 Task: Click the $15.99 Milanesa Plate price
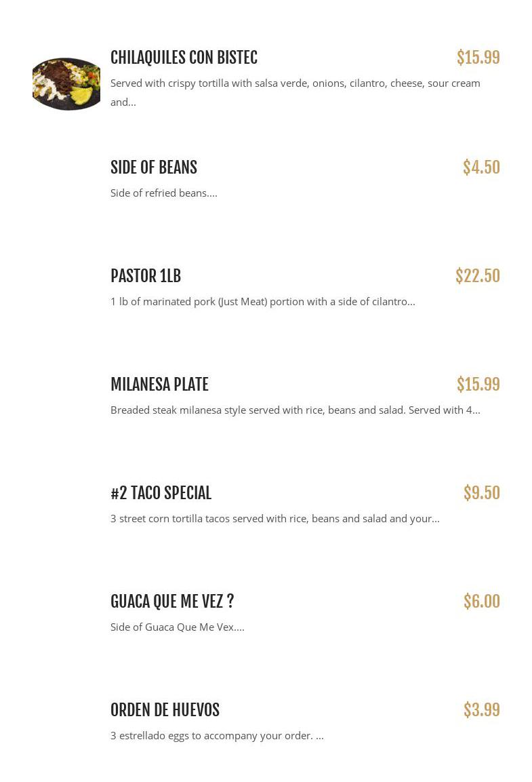(x=478, y=385)
